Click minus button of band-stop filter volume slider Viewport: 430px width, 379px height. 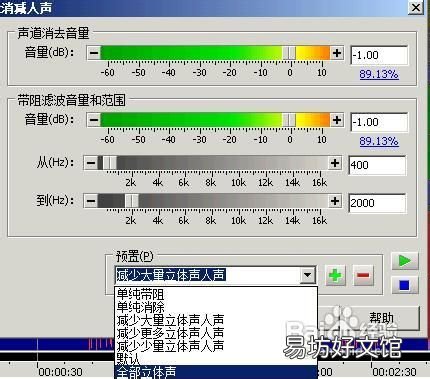pos(94,120)
